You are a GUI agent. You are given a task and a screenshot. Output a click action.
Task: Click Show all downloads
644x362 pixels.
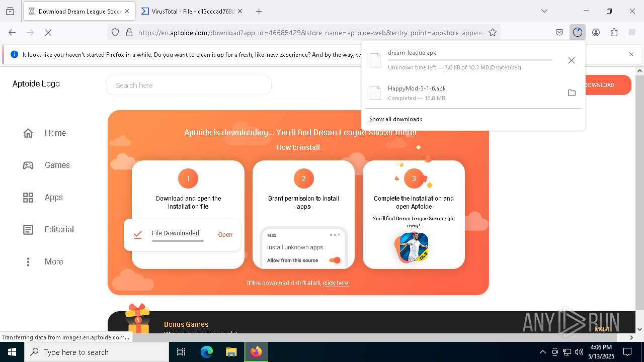(395, 119)
